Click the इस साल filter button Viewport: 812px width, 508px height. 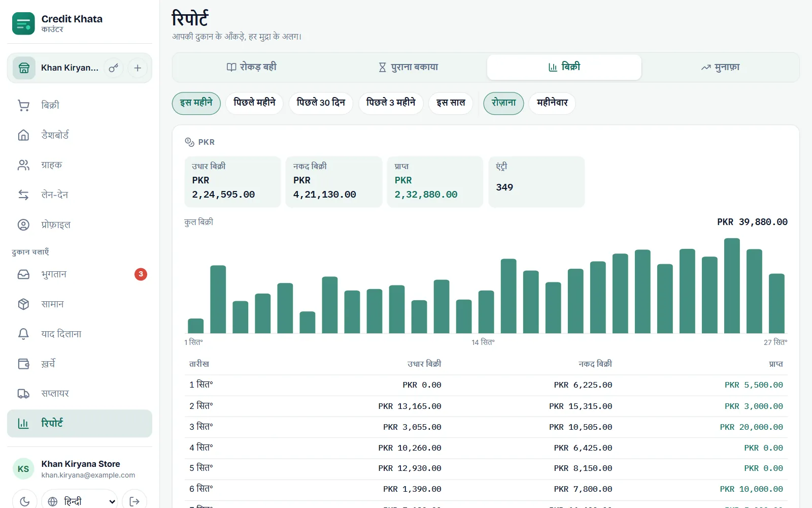click(x=451, y=103)
